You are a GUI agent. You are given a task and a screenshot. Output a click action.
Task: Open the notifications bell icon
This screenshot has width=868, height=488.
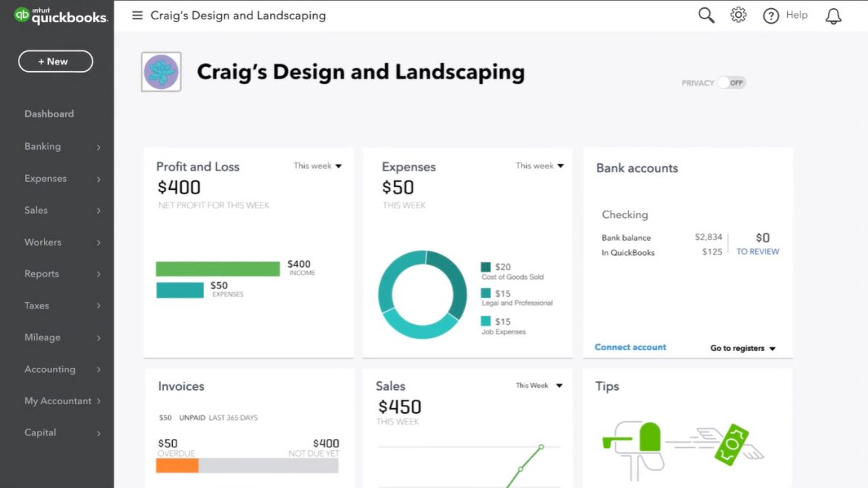(x=832, y=15)
